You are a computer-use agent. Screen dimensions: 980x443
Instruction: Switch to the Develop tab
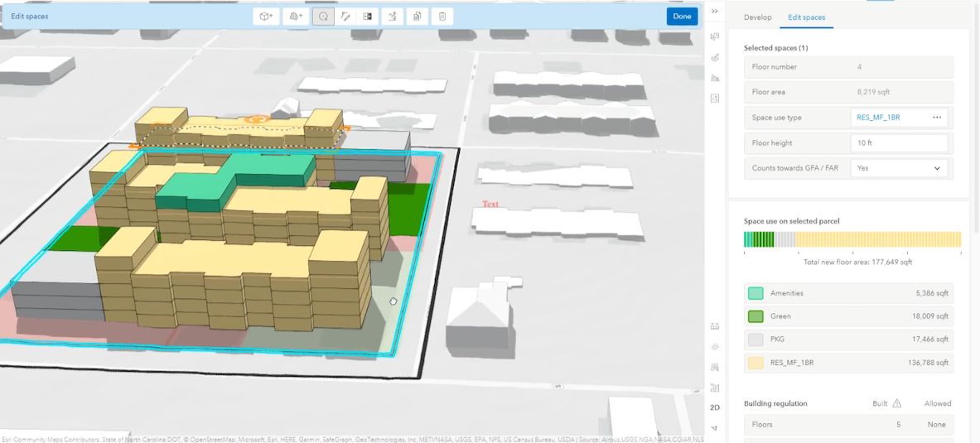pos(757,17)
